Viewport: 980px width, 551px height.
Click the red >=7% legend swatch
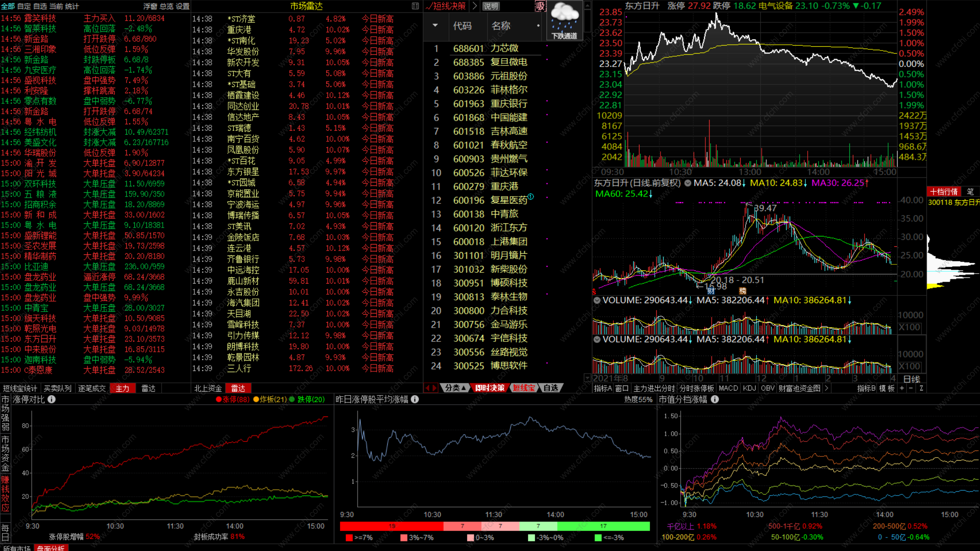(349, 538)
